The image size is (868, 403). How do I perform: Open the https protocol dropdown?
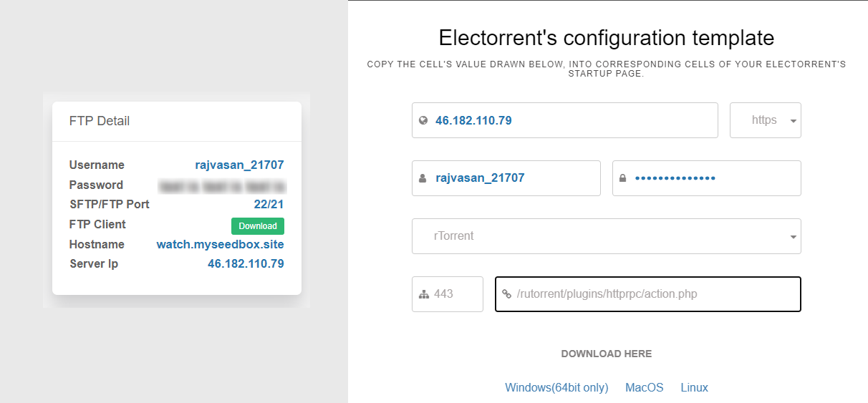point(764,120)
